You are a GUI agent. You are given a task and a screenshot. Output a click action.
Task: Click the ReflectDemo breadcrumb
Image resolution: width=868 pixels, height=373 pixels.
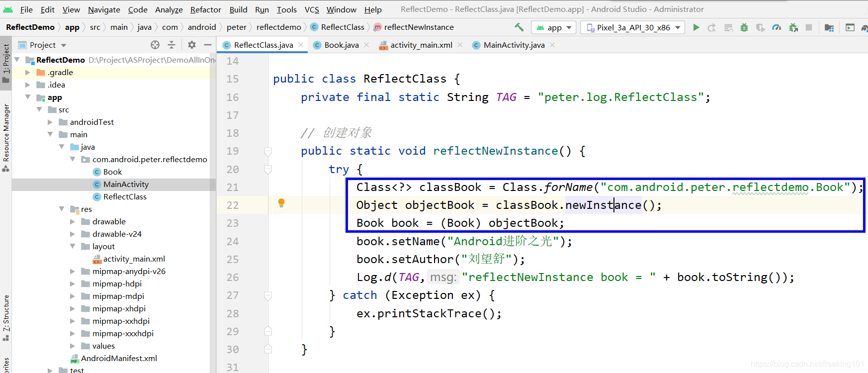coord(30,27)
